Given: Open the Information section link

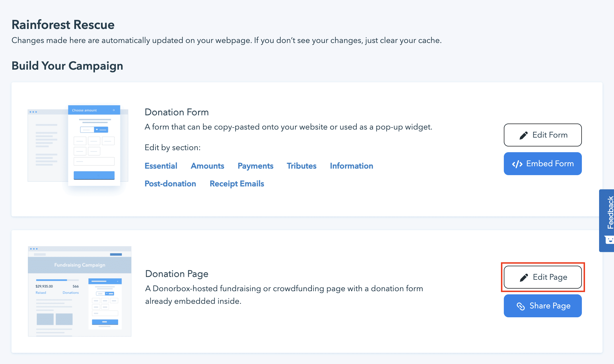Looking at the screenshot, I should (x=351, y=166).
